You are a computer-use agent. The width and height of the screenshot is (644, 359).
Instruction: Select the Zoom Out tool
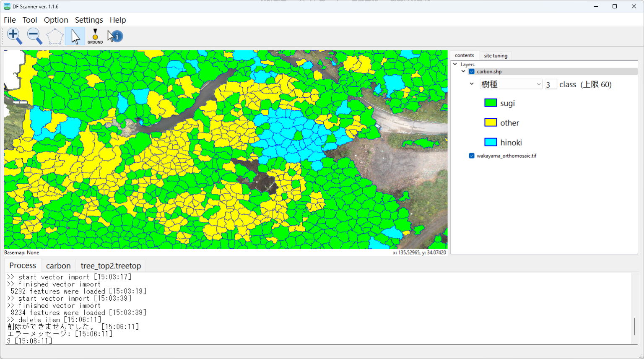[x=34, y=36]
